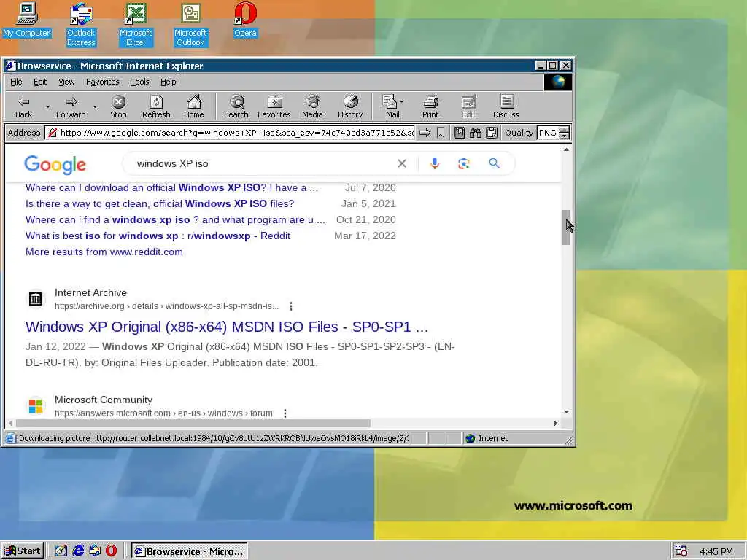Click the Internet Archive site favicon

coord(35,299)
